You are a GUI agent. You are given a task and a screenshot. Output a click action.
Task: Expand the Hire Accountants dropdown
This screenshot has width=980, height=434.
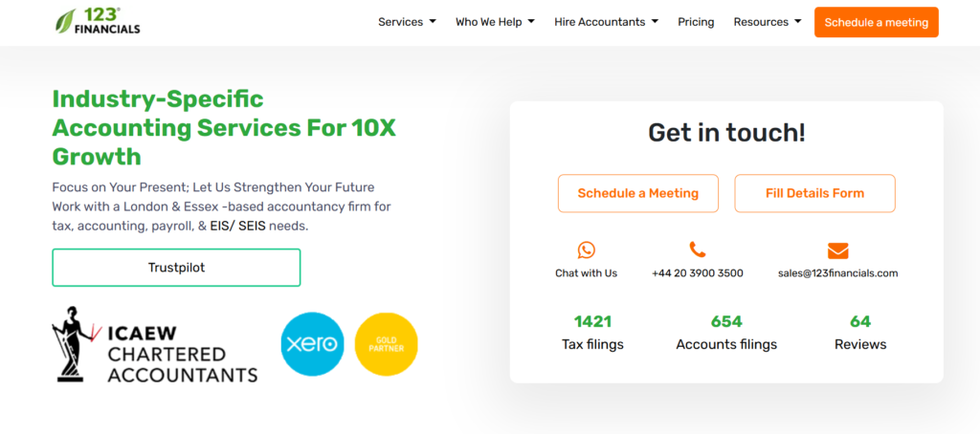point(606,22)
